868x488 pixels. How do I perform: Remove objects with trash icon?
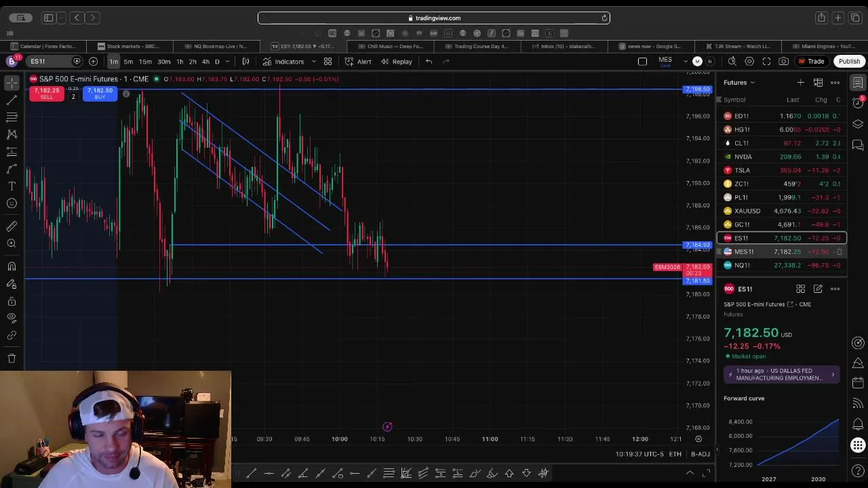12,358
